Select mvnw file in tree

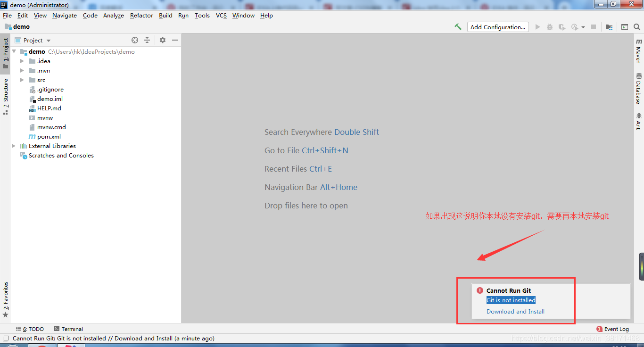point(41,117)
